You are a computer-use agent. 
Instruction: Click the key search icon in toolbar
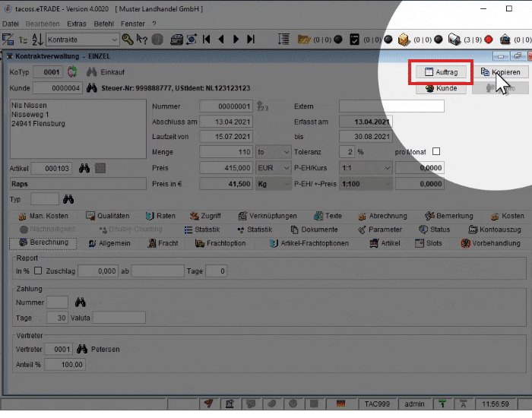128,40
